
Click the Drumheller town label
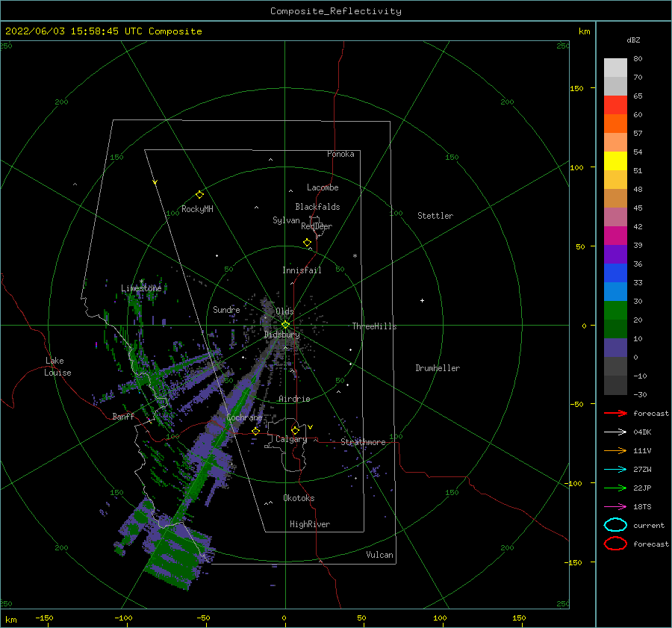(438, 368)
